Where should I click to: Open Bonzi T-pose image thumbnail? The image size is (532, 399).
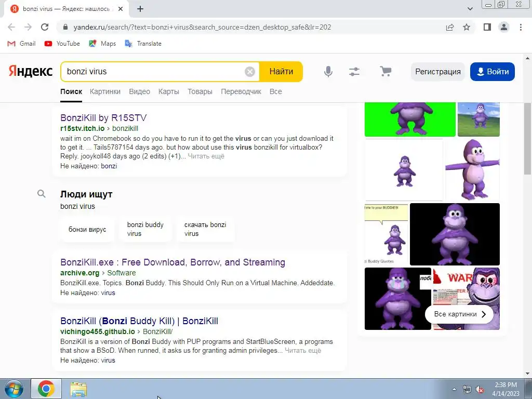coord(472,170)
